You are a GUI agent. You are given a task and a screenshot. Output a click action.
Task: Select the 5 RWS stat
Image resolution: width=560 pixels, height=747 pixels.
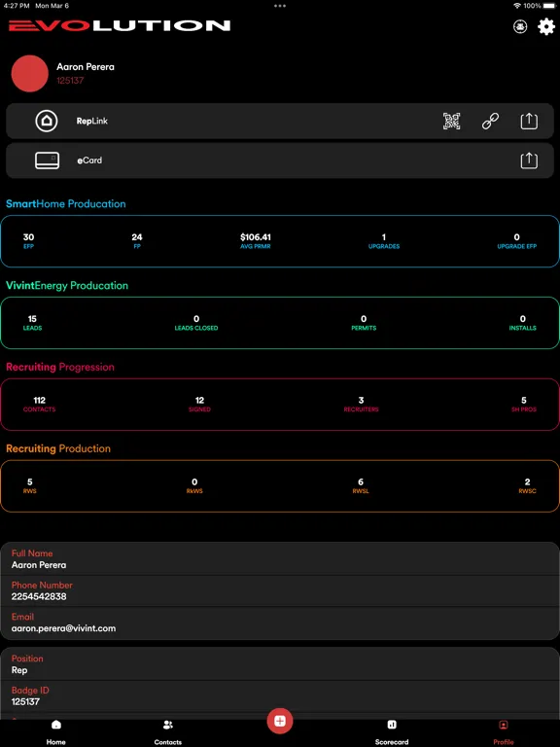click(x=30, y=485)
